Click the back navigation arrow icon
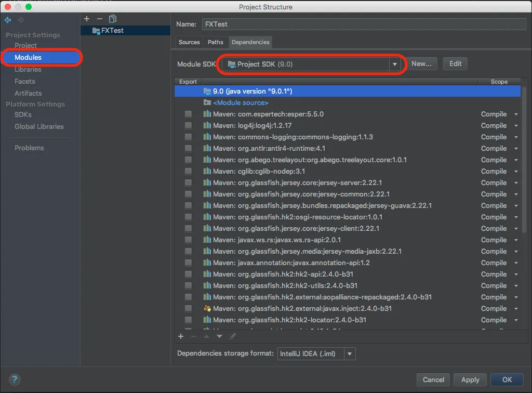532x393 pixels. [x=8, y=20]
